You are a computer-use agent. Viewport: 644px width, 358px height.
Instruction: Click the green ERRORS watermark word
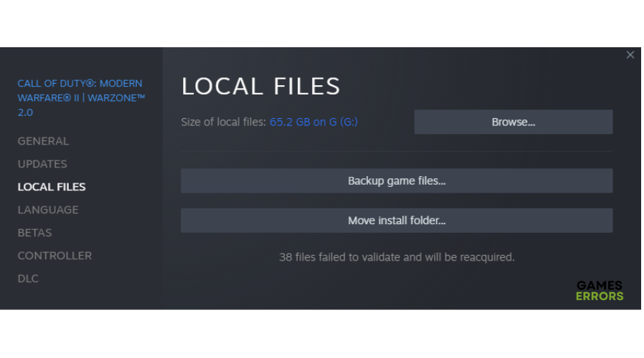600,296
